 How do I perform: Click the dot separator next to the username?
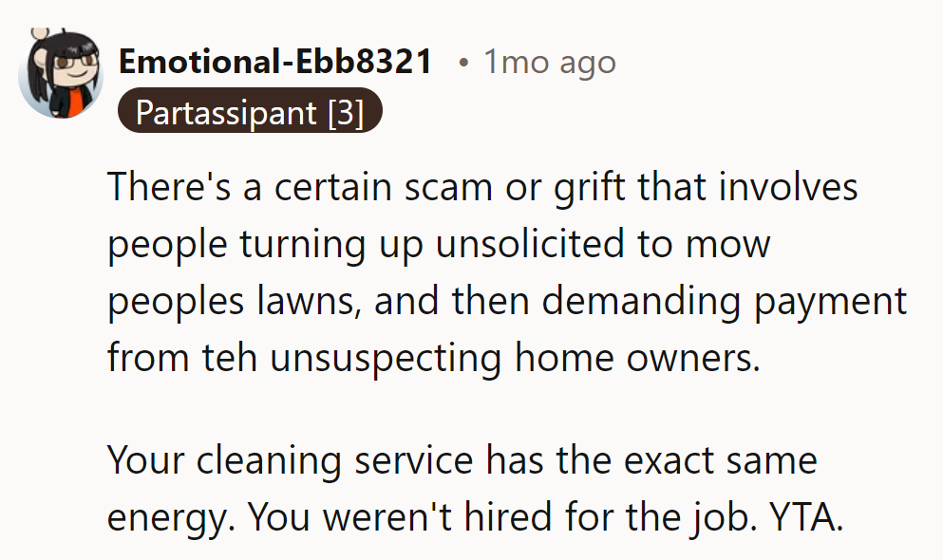click(x=464, y=62)
